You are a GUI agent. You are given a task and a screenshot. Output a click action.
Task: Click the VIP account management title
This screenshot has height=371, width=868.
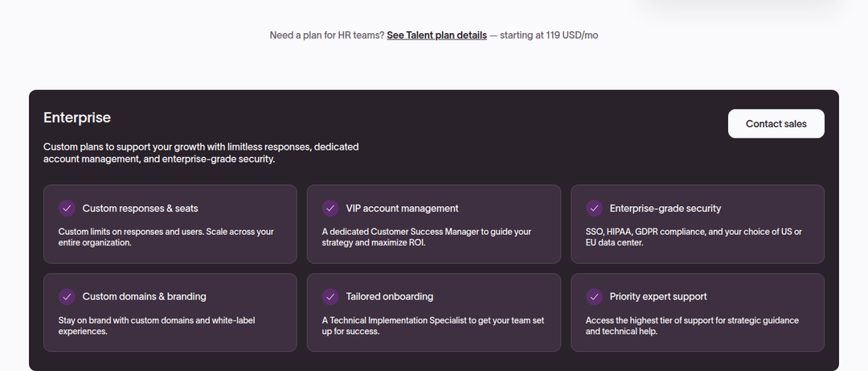pos(402,208)
